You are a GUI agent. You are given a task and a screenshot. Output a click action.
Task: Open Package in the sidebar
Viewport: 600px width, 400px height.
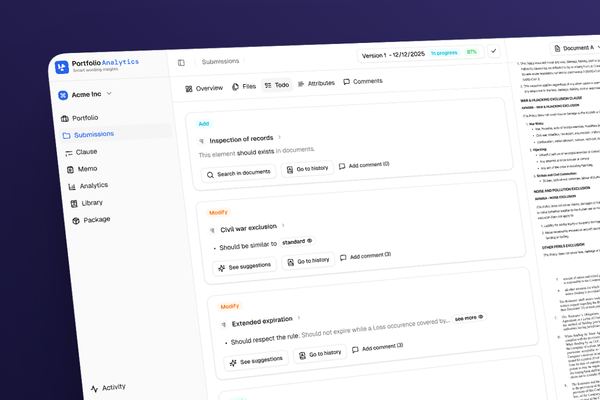coord(91,220)
